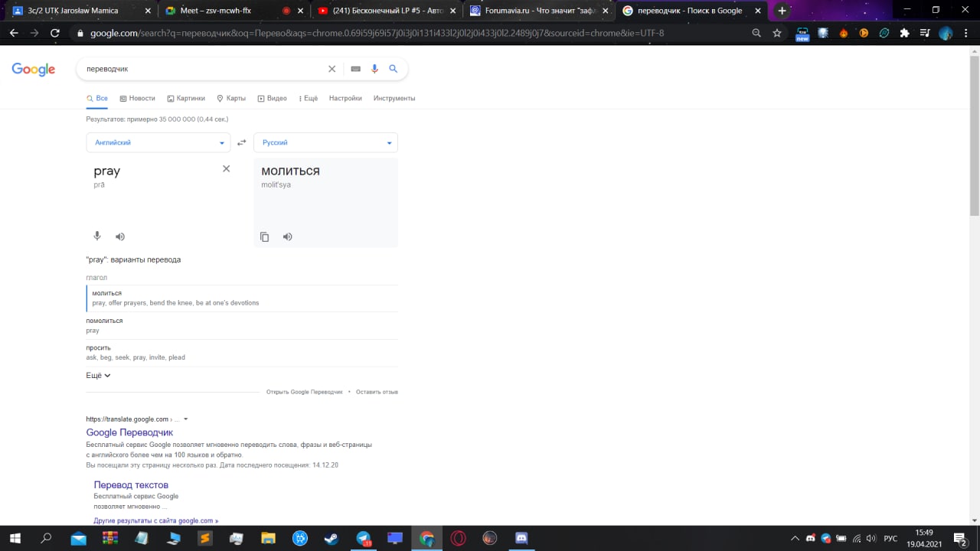
Task: Open a new browser tab
Action: click(x=782, y=11)
